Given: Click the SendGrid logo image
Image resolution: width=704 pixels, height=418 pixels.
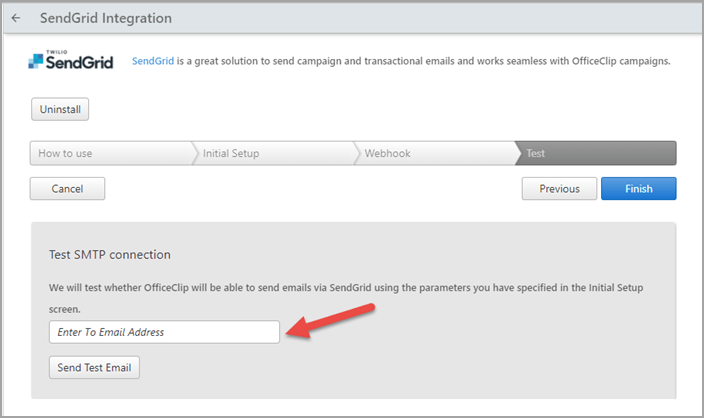Looking at the screenshot, I should click(x=70, y=60).
